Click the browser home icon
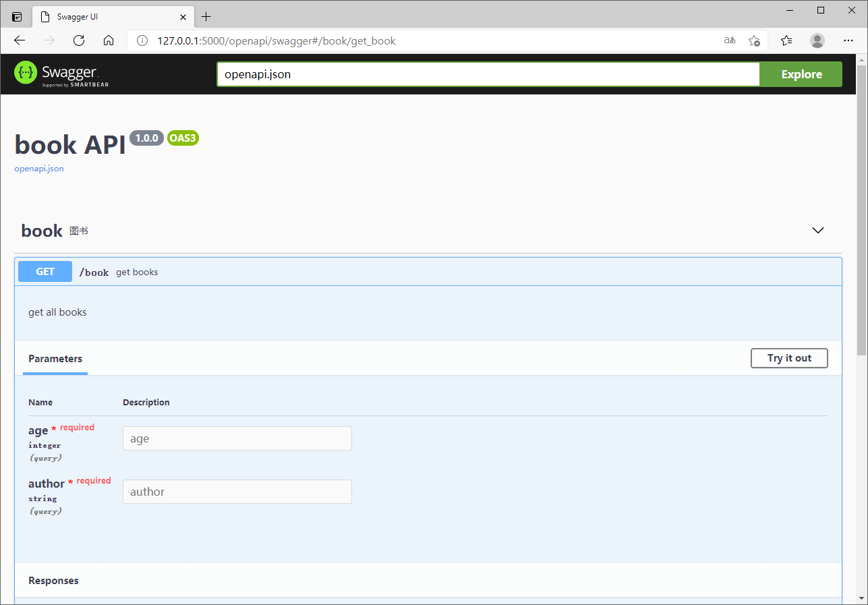Viewport: 868px width, 605px height. (x=109, y=40)
